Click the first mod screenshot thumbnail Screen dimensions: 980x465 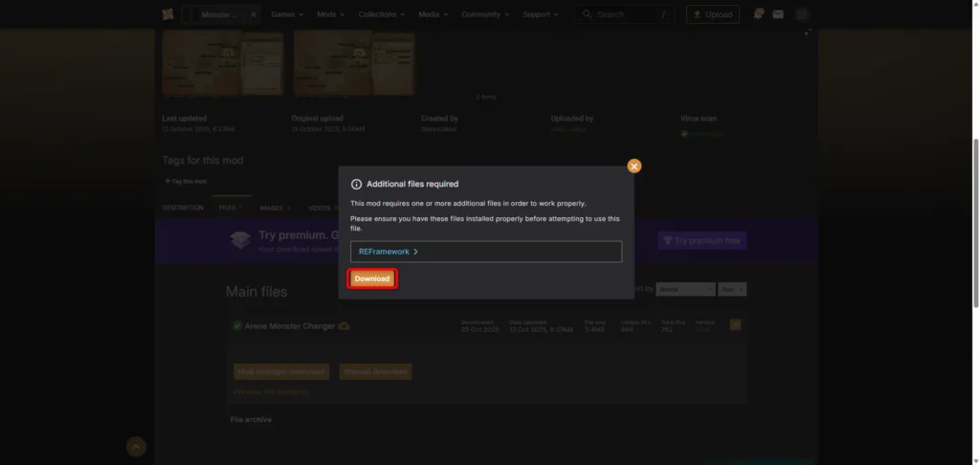222,63
